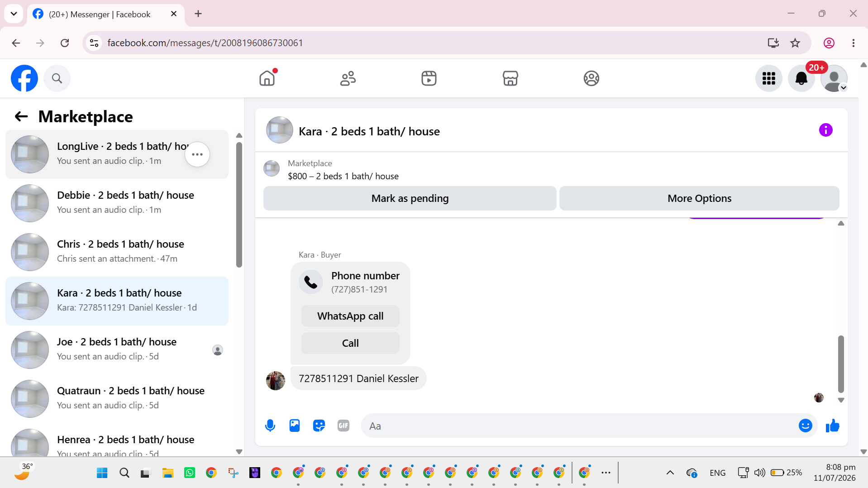Show hidden tray icons chevron
Image resolution: width=868 pixels, height=488 pixels.
[670, 473]
